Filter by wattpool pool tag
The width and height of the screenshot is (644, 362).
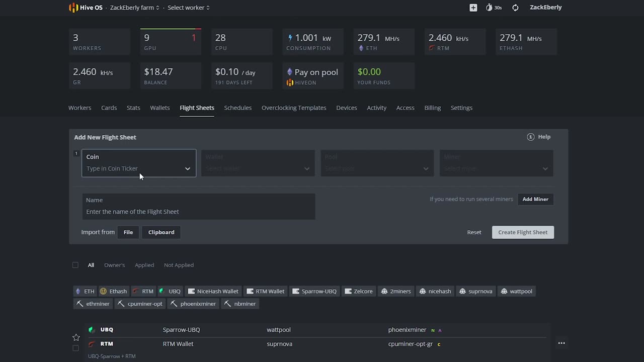tap(517, 291)
